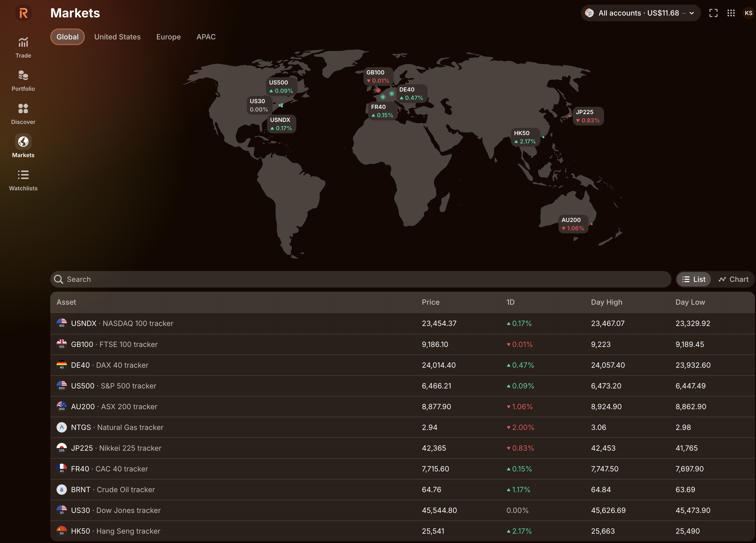Select the Global region filter
756x543 pixels.
67,37
